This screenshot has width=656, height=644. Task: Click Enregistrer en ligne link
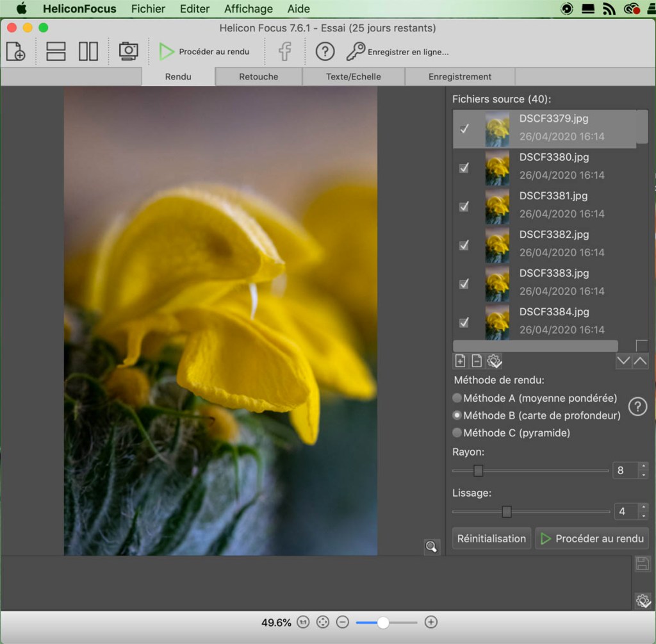(407, 52)
